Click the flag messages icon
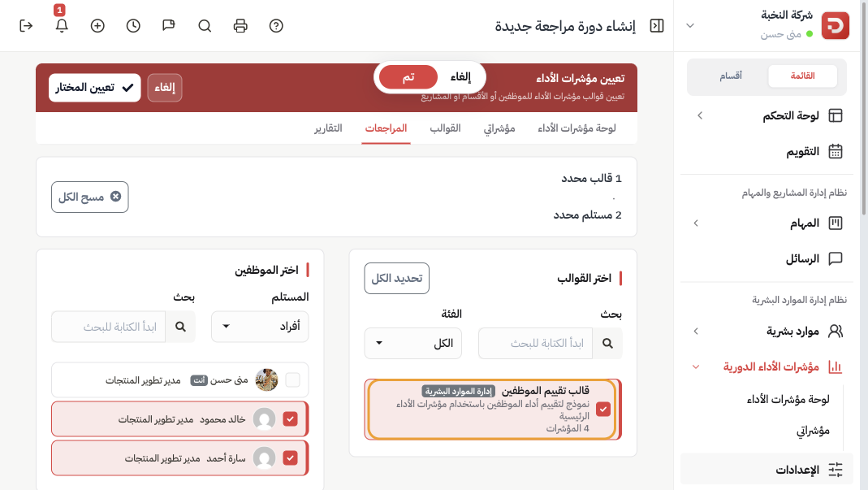The height and width of the screenshot is (490, 868). (x=169, y=26)
